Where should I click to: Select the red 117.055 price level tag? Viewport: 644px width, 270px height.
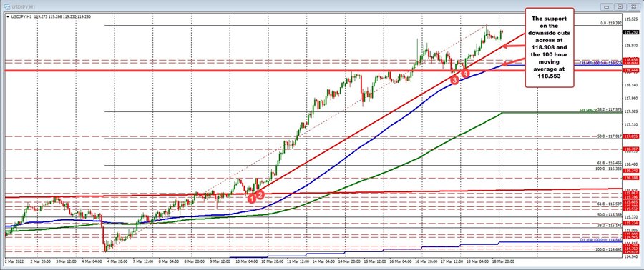pos(632,136)
